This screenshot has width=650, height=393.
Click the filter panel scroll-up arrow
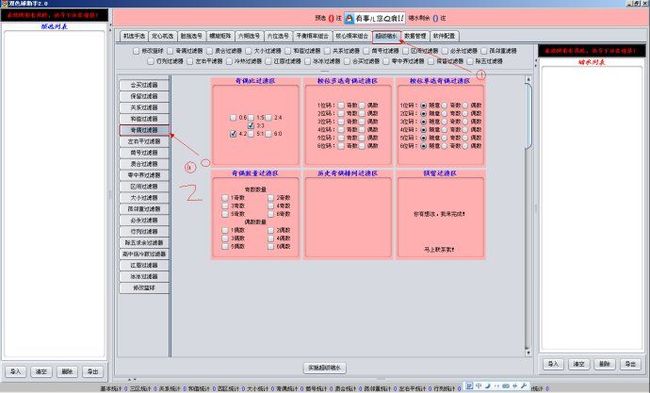(528, 79)
